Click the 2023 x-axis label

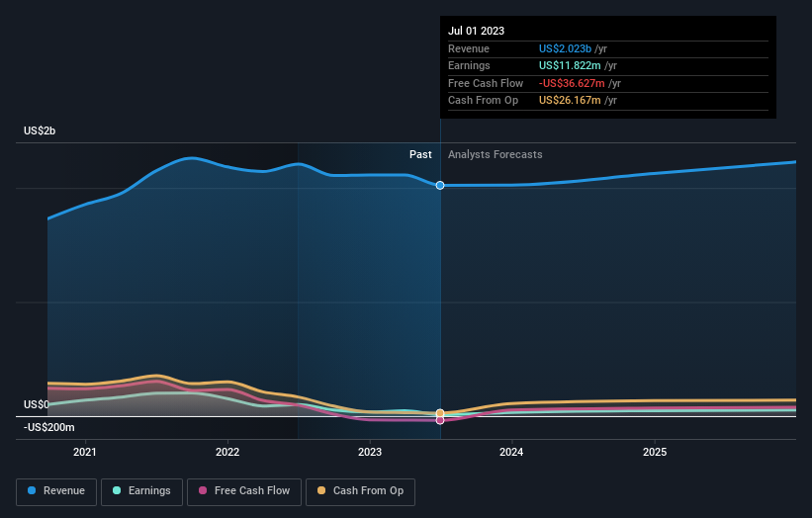[x=370, y=452]
